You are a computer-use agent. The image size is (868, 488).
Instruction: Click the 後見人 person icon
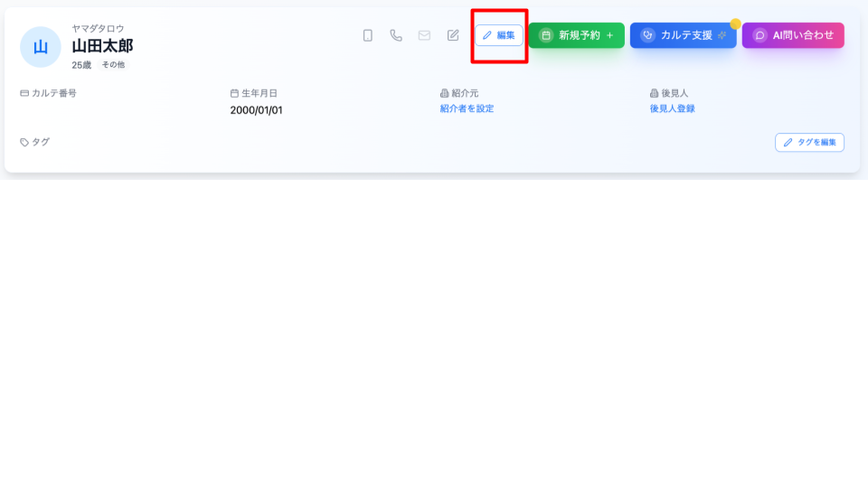[654, 93]
